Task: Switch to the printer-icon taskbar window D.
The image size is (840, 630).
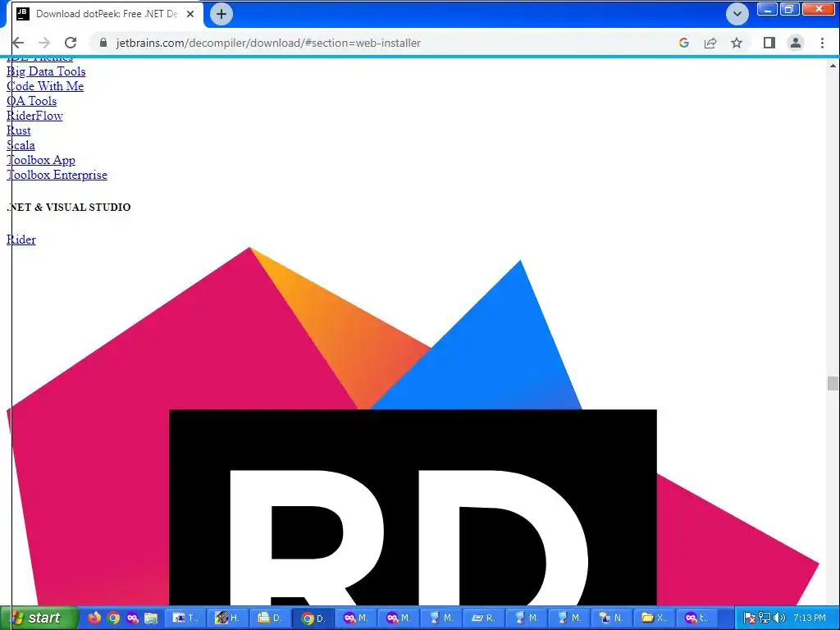Action: coord(271,619)
